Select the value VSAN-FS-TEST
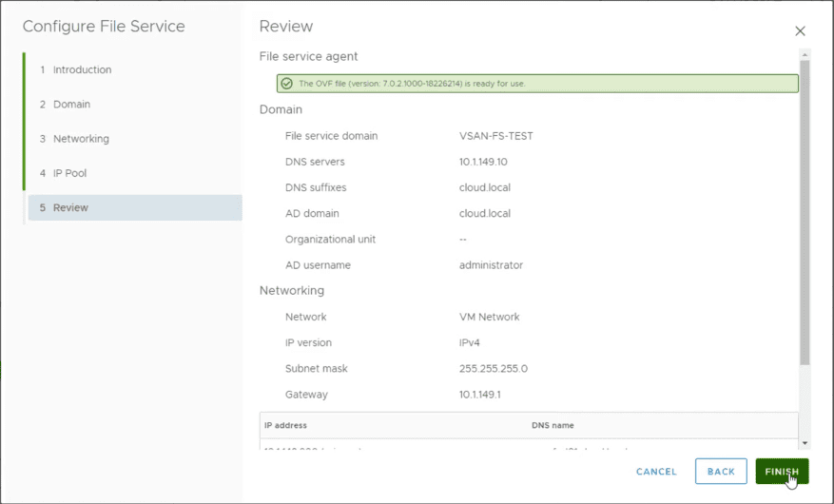The height and width of the screenshot is (504, 834). coord(496,136)
